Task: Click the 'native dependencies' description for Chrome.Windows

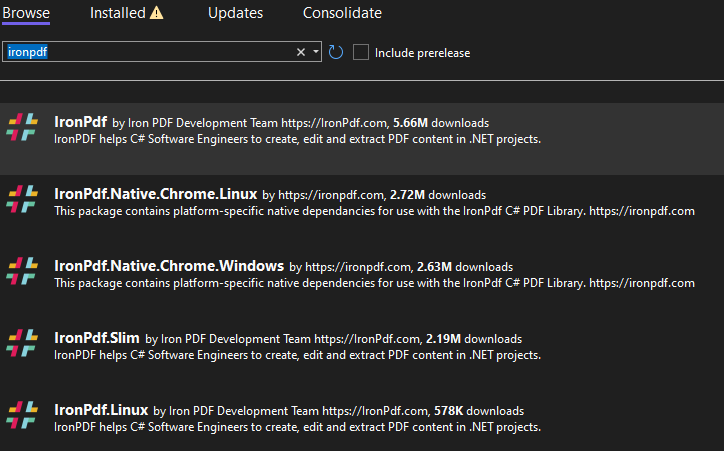Action: pos(374,283)
